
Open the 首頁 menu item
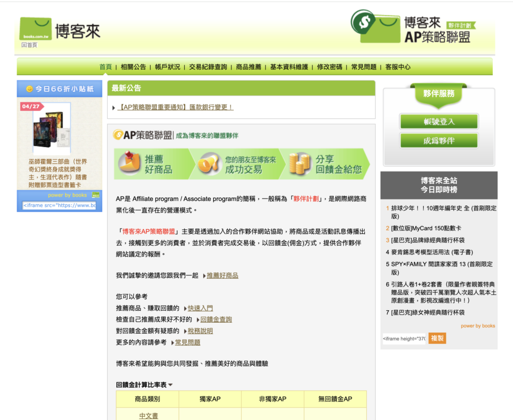tap(105, 67)
